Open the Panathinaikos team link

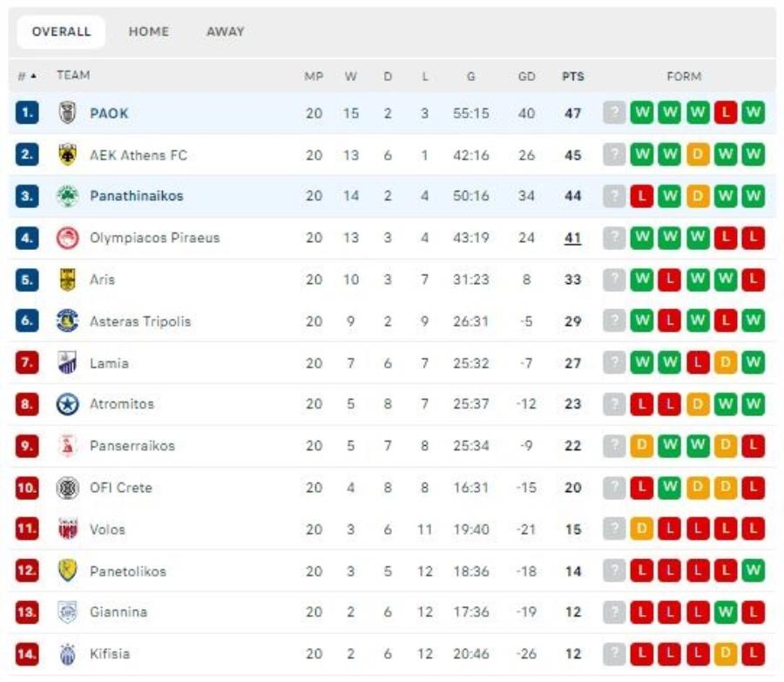click(x=137, y=196)
